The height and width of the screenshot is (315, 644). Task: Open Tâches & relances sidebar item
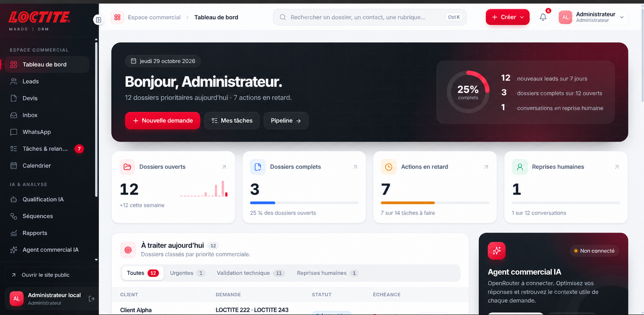point(47,149)
